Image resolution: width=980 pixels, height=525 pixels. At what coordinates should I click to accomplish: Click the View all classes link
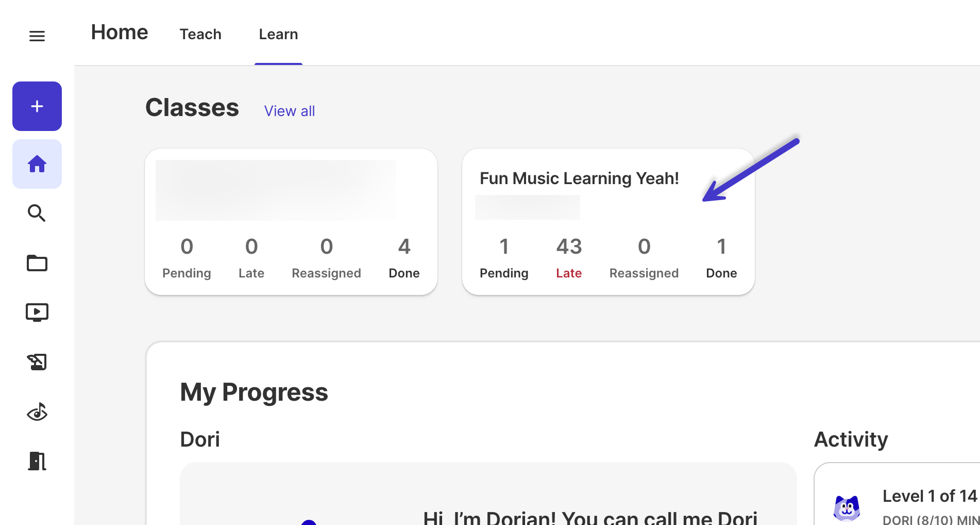pos(290,111)
